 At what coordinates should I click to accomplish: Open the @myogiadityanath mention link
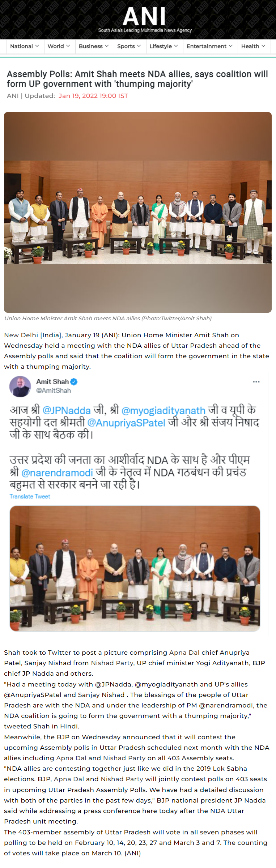[x=164, y=411]
